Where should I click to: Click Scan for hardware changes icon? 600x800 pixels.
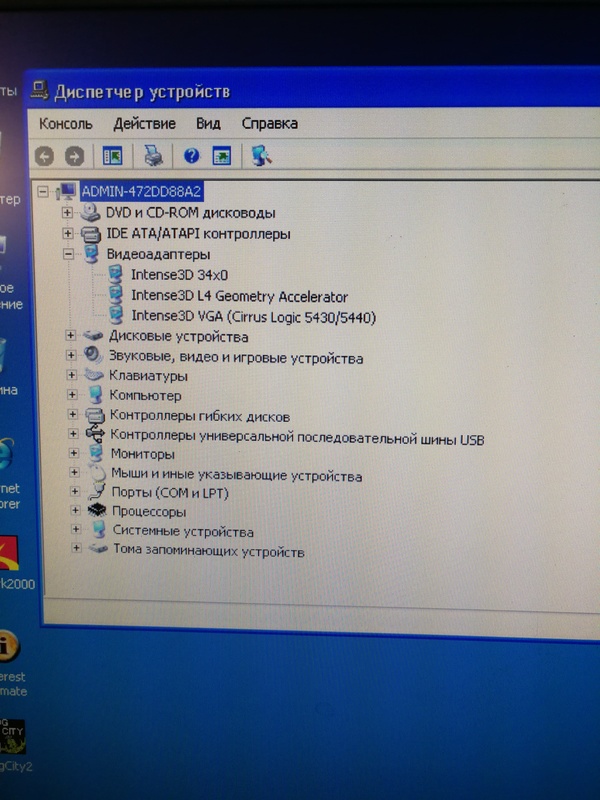pos(261,156)
